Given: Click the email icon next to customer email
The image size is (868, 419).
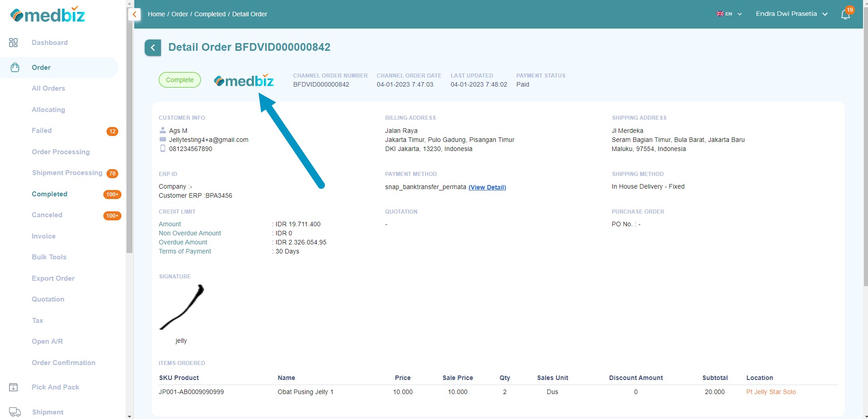Looking at the screenshot, I should [x=163, y=139].
